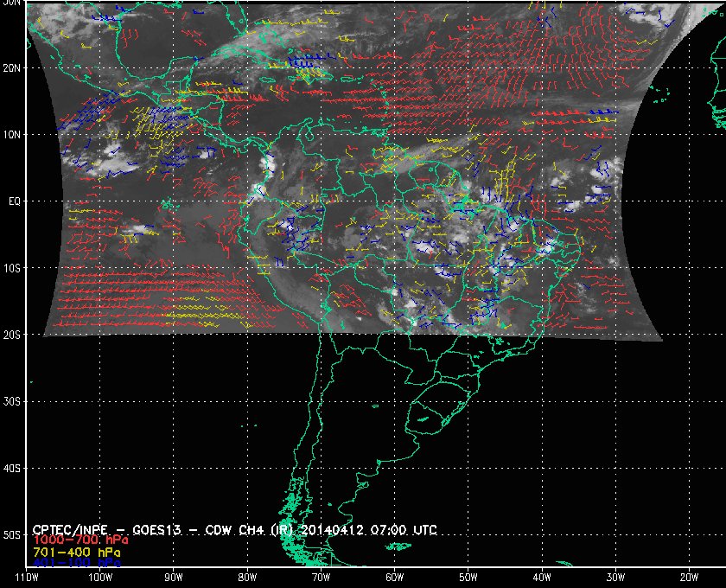This screenshot has width=726, height=588.
Task: Click the yellow 701-400 hPa legend entry
Action: click(x=77, y=553)
